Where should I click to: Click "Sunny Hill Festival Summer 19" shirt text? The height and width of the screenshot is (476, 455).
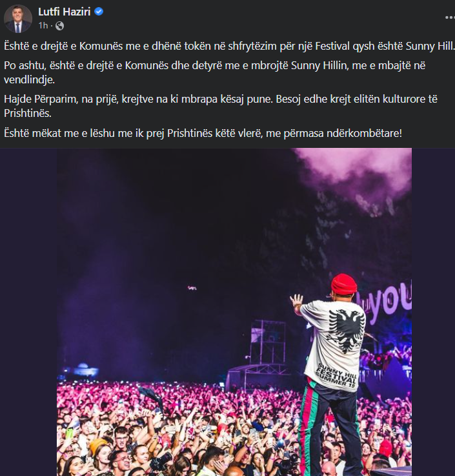point(337,376)
